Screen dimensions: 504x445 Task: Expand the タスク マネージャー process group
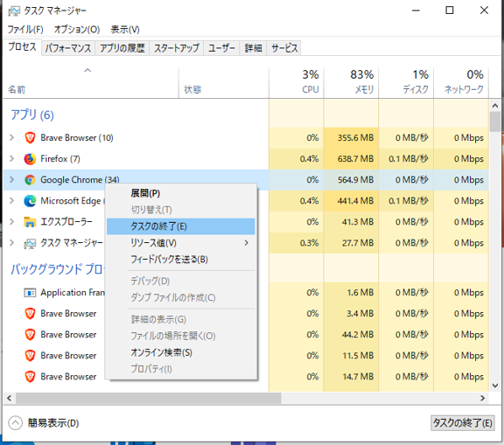point(12,243)
